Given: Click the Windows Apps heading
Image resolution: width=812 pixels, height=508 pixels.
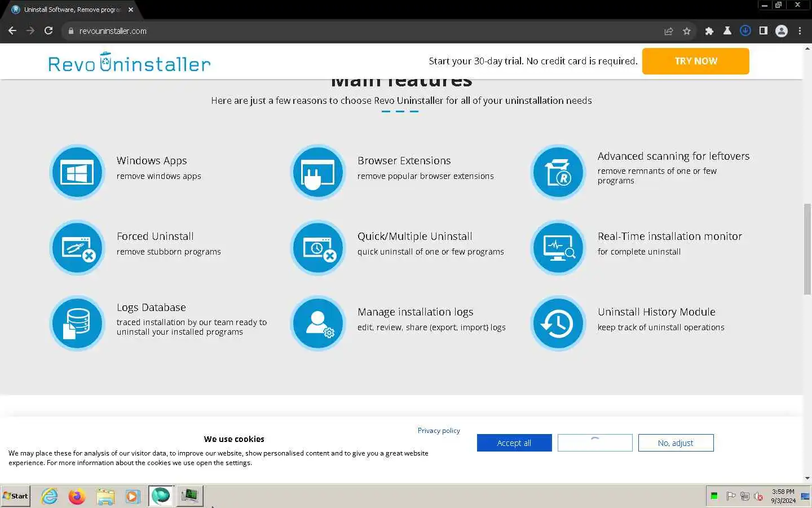Looking at the screenshot, I should pyautogui.click(x=152, y=161).
